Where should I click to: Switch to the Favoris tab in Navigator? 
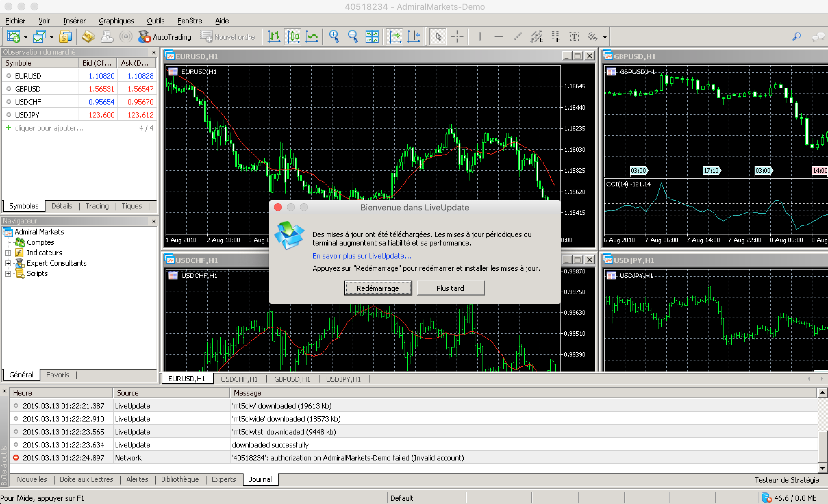pyautogui.click(x=57, y=375)
